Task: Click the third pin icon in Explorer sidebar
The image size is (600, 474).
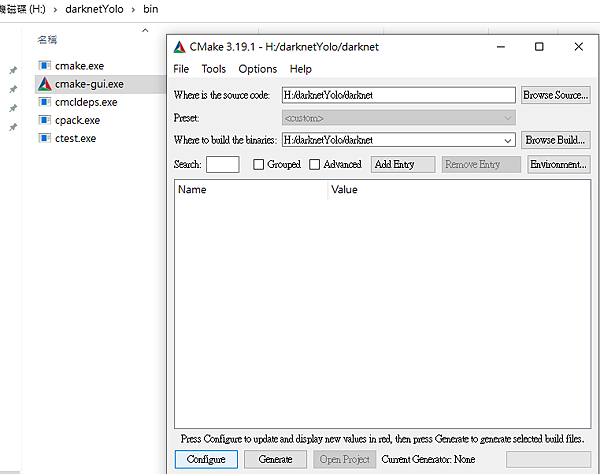Action: click(13, 108)
